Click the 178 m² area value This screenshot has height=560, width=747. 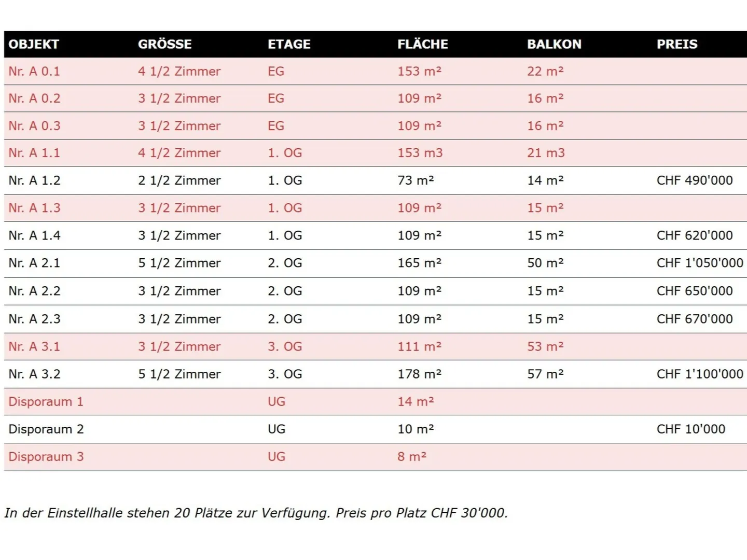point(419,374)
